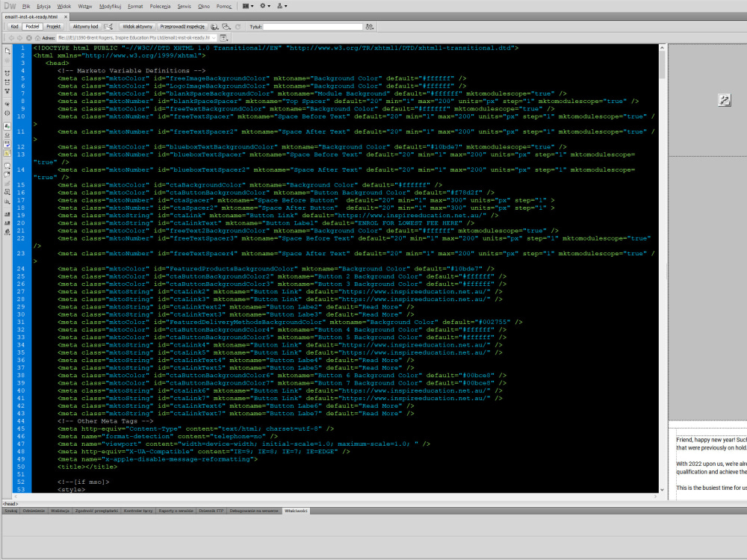Open the live view options menu
The width and height of the screenshot is (747, 560).
pos(224,37)
